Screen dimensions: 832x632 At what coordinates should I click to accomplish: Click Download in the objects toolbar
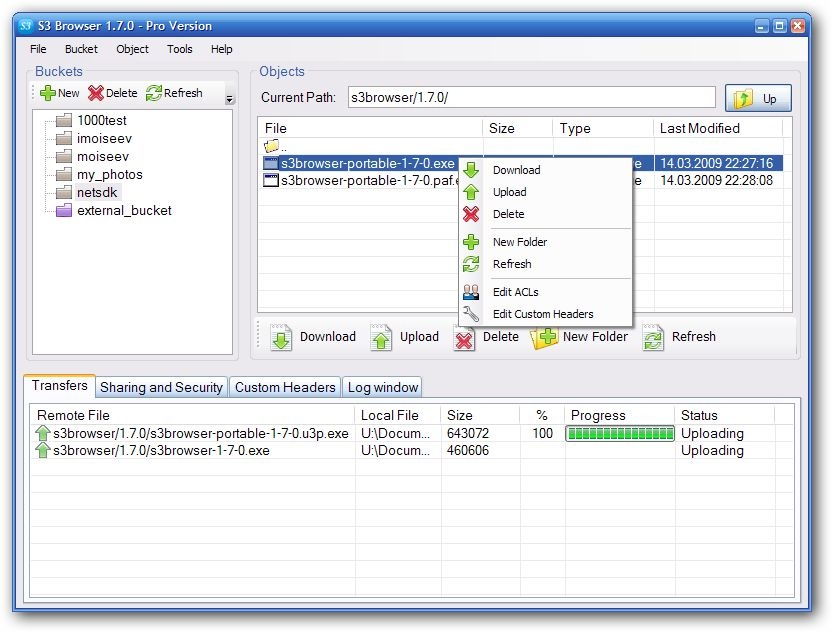[313, 337]
